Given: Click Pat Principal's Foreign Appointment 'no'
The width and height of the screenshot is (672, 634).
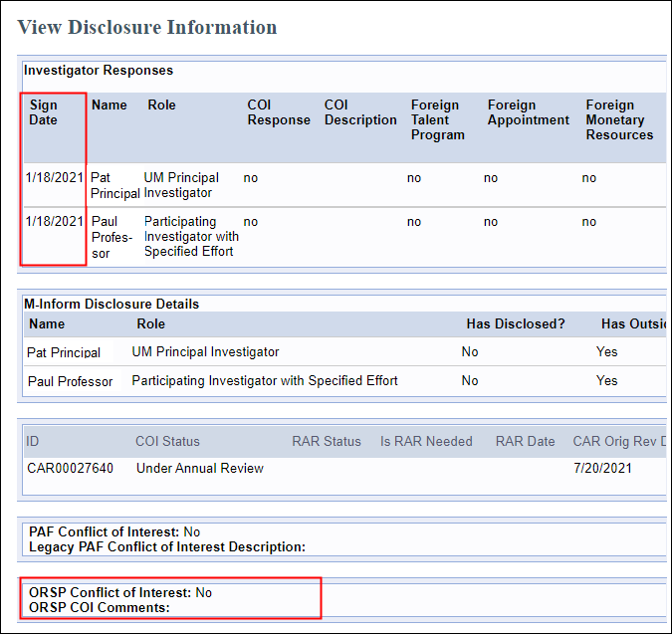Looking at the screenshot, I should [491, 178].
